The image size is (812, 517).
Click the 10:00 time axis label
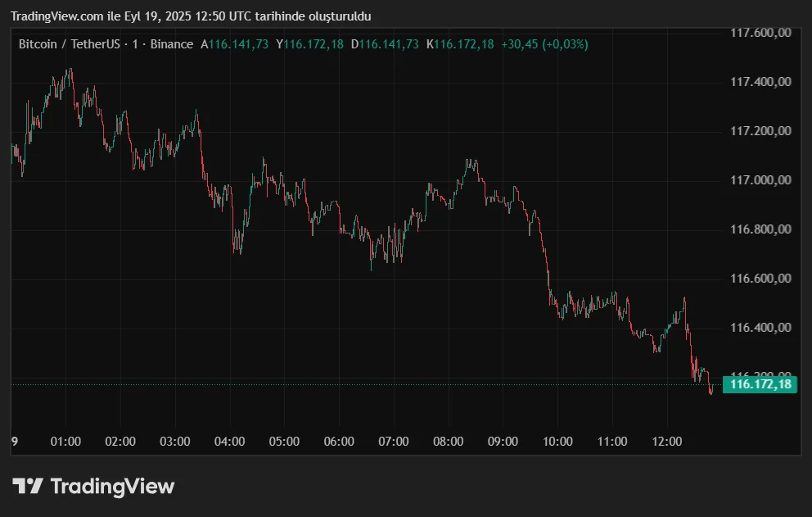pyautogui.click(x=557, y=442)
